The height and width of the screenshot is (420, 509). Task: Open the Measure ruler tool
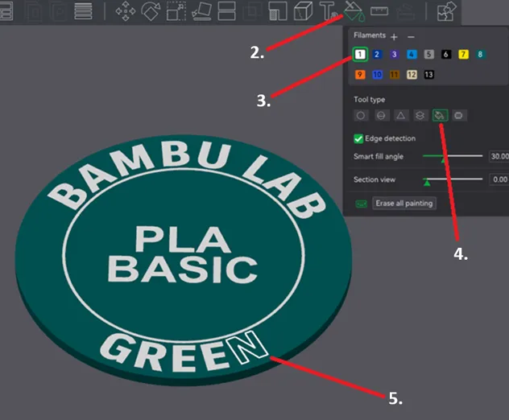(x=379, y=11)
